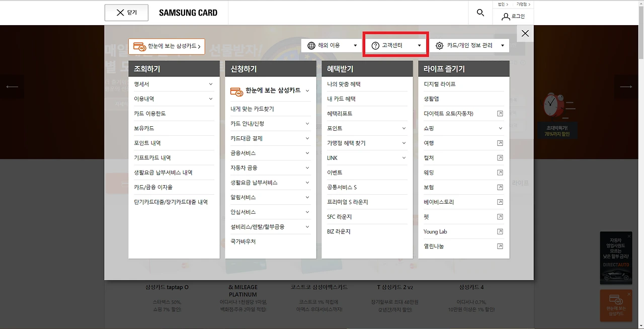Click the person icon next to 로그인
This screenshot has height=329, width=644.
pyautogui.click(x=505, y=16)
